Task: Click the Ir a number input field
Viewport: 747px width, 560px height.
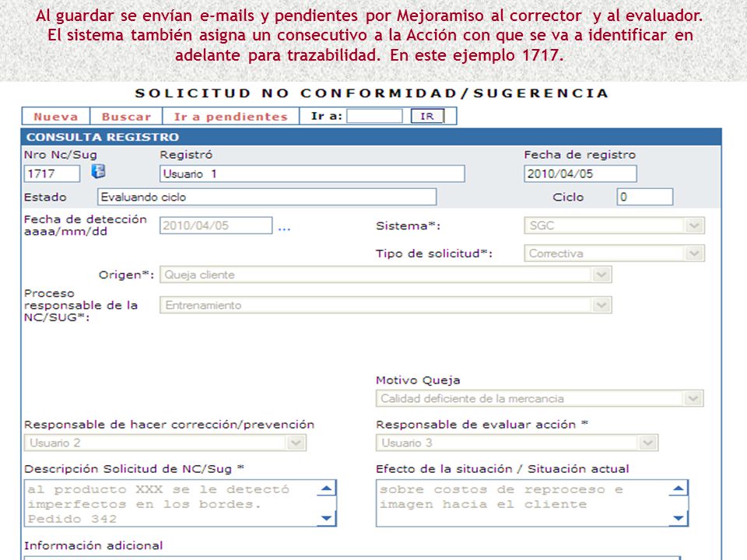Action: 374,116
